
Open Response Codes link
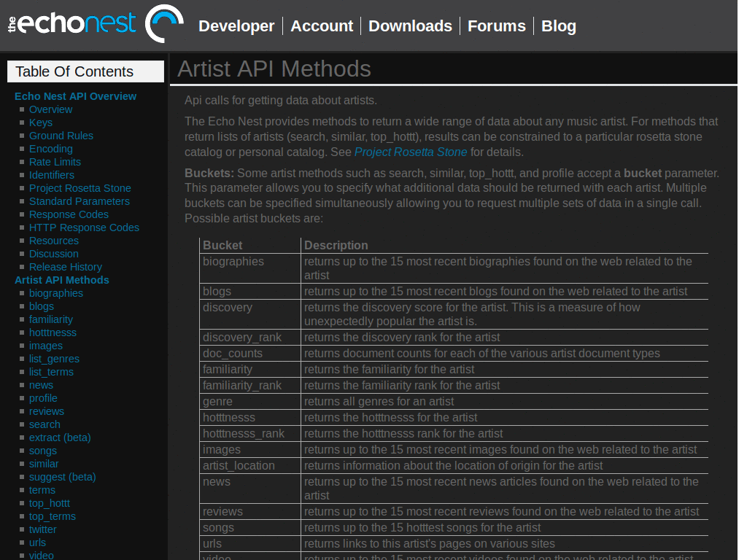[69, 214]
